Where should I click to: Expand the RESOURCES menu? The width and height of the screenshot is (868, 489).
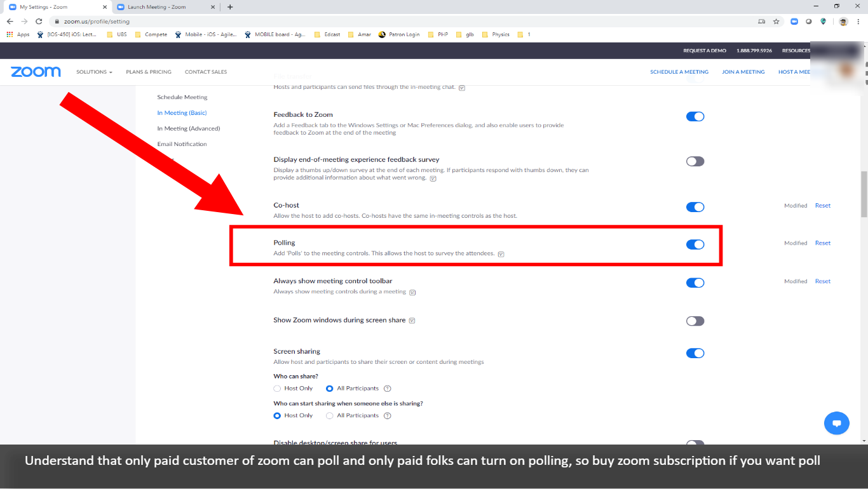pos(796,50)
